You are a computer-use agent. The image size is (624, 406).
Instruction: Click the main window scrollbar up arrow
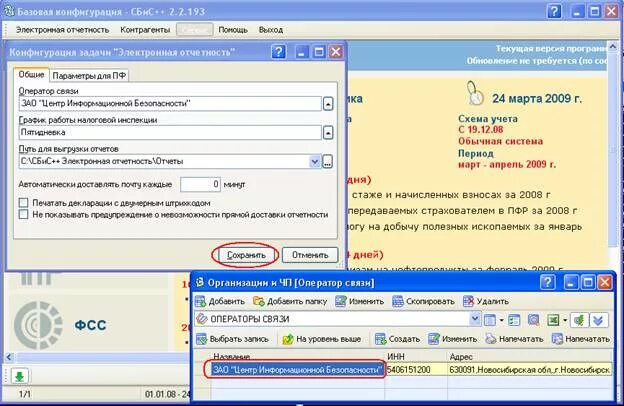click(x=612, y=47)
